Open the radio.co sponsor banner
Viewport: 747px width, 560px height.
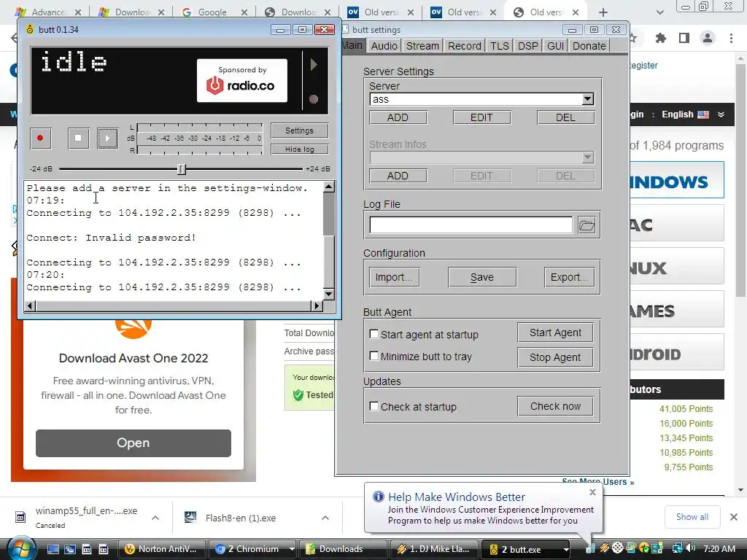point(242,80)
